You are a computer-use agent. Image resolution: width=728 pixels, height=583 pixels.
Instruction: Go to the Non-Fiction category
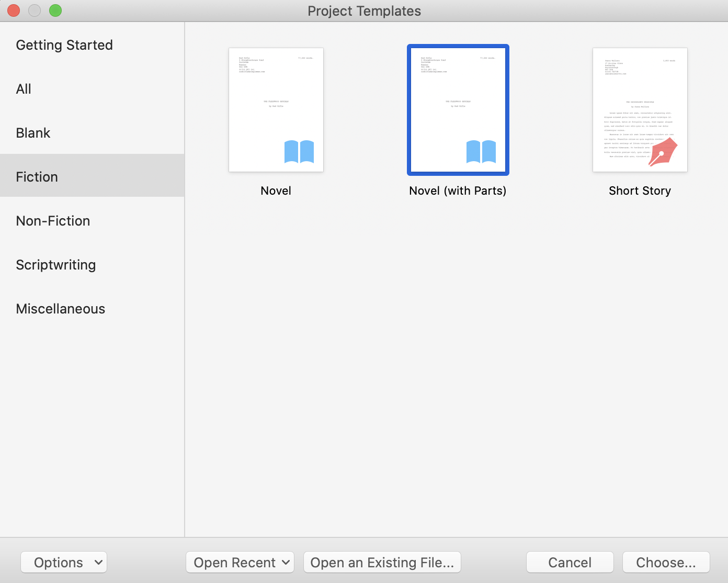53,221
